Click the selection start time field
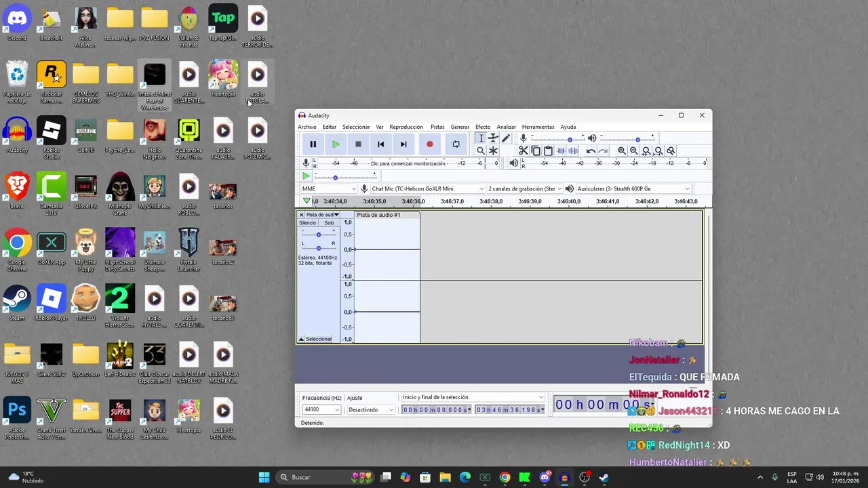Viewport: 868px width, 488px height. [x=436, y=409]
